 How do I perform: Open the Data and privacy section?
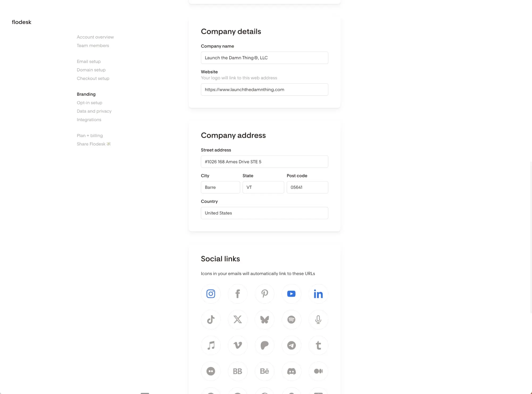pyautogui.click(x=94, y=111)
